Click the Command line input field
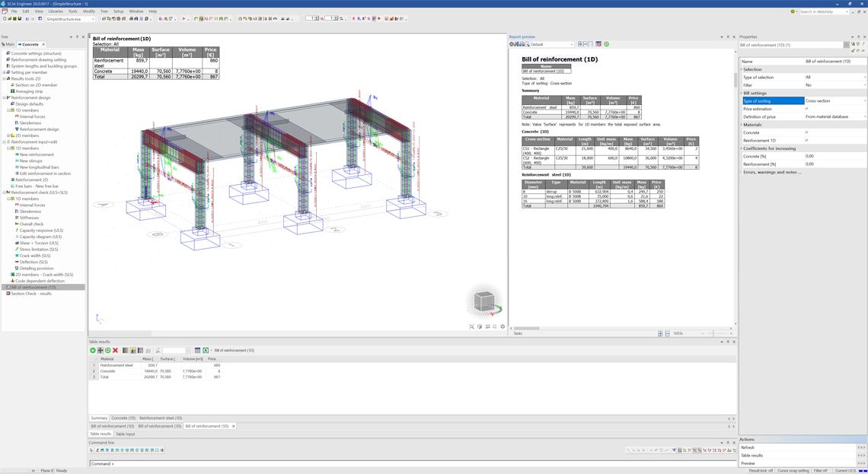The image size is (868, 474). (x=413, y=463)
